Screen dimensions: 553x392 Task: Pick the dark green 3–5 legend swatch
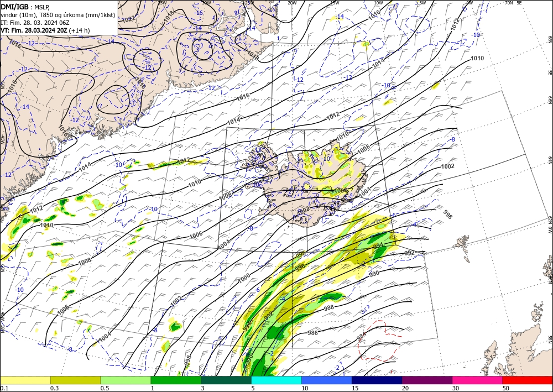click(226, 380)
